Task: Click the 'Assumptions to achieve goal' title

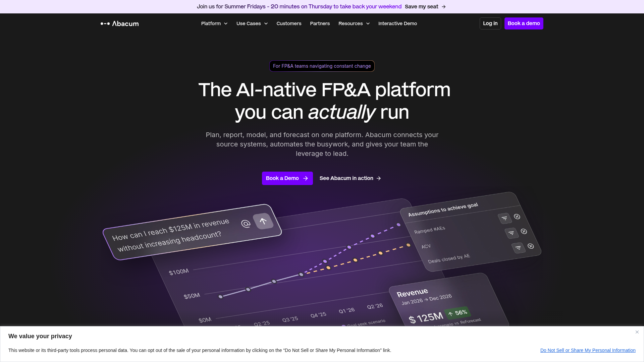Action: click(x=443, y=210)
